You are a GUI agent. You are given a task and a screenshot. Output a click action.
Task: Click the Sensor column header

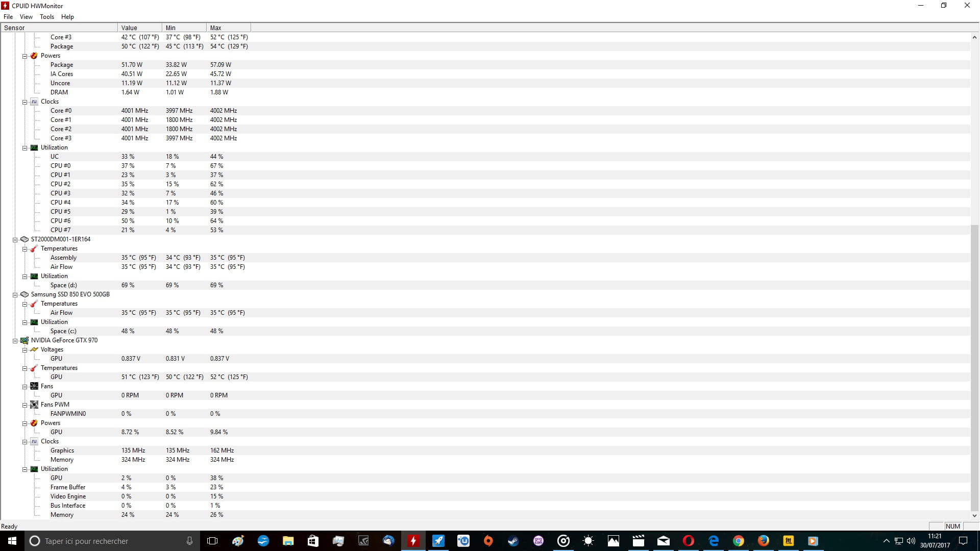point(59,28)
